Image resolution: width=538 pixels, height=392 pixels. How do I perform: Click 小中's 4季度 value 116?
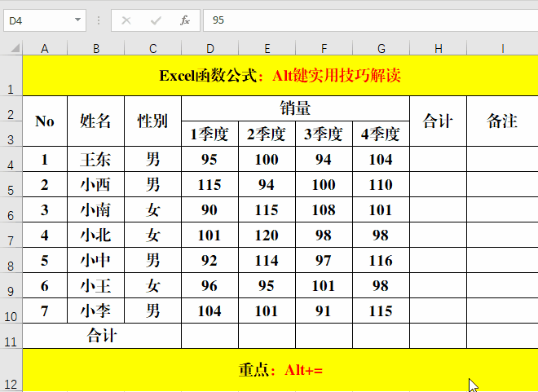[381, 260]
